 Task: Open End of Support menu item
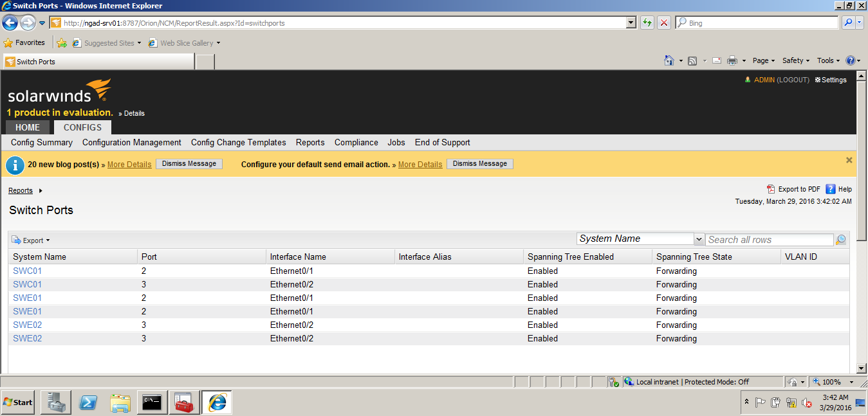coord(443,142)
